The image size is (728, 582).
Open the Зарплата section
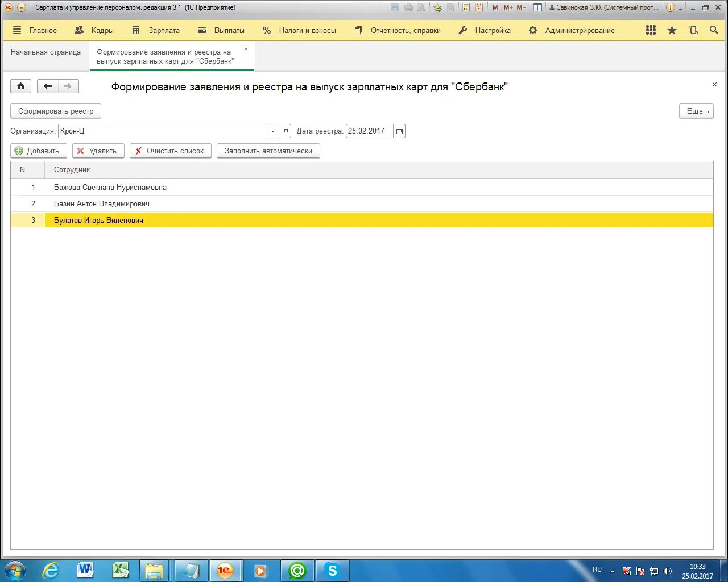[156, 30]
